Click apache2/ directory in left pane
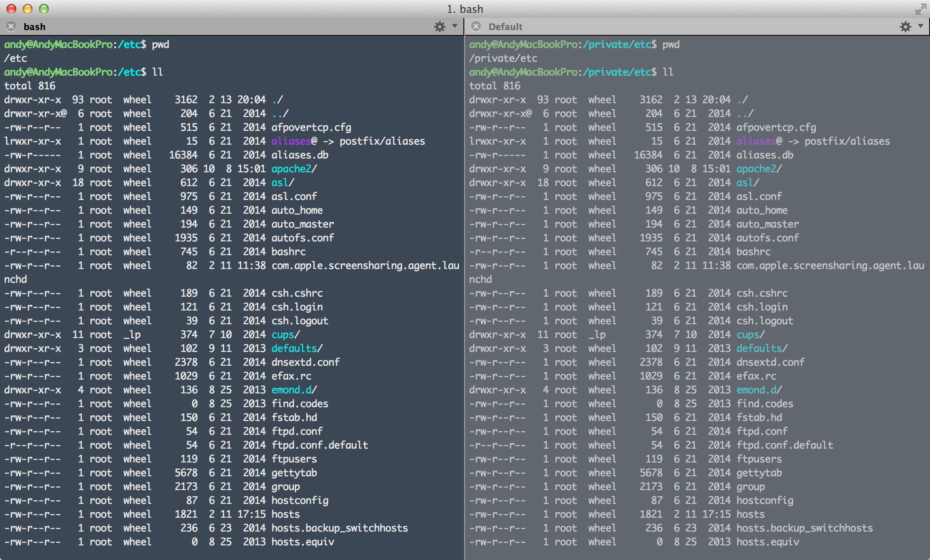930x560 pixels. click(x=294, y=169)
